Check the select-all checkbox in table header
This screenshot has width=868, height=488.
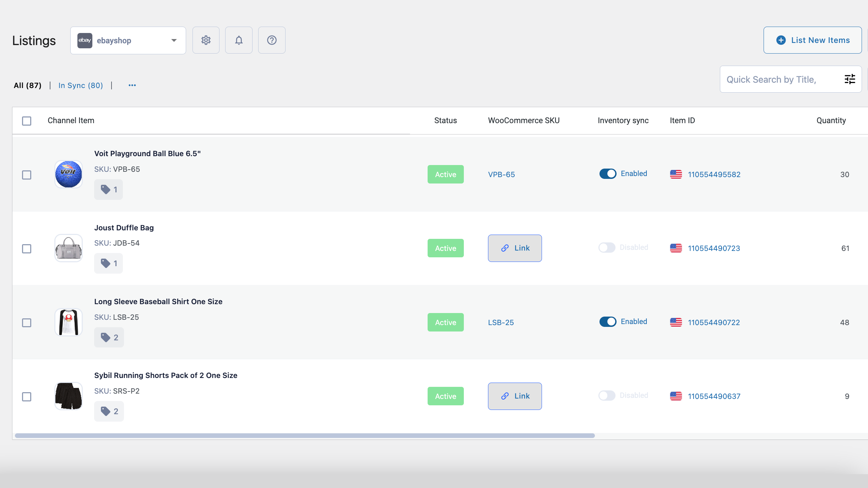[x=27, y=121]
